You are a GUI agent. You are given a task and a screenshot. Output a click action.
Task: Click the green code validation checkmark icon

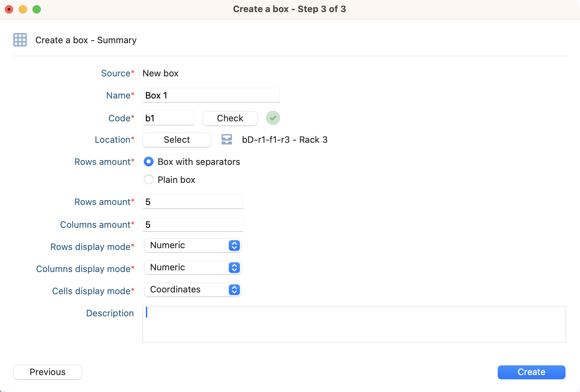(x=273, y=118)
